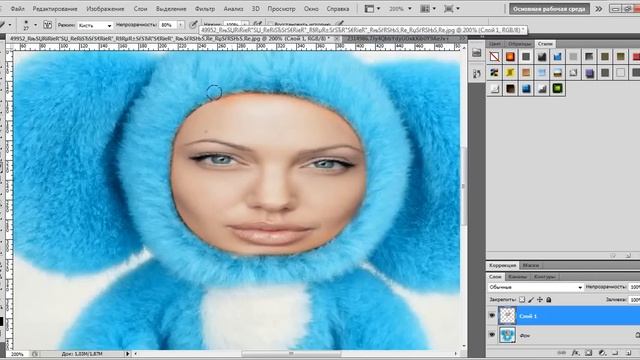
Task: Apply the black-yellow striped style swatch
Action: point(494,73)
